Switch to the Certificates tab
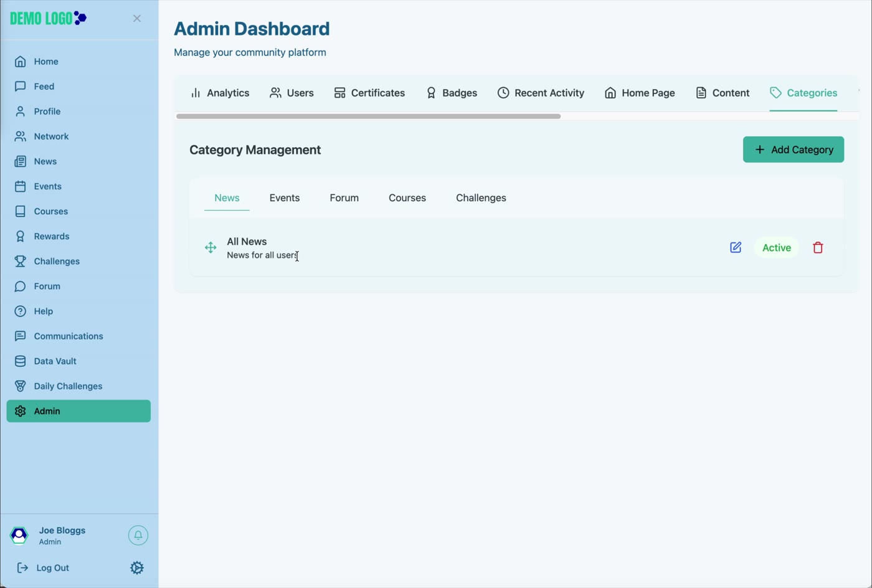Screen dimensions: 872x588 point(369,93)
